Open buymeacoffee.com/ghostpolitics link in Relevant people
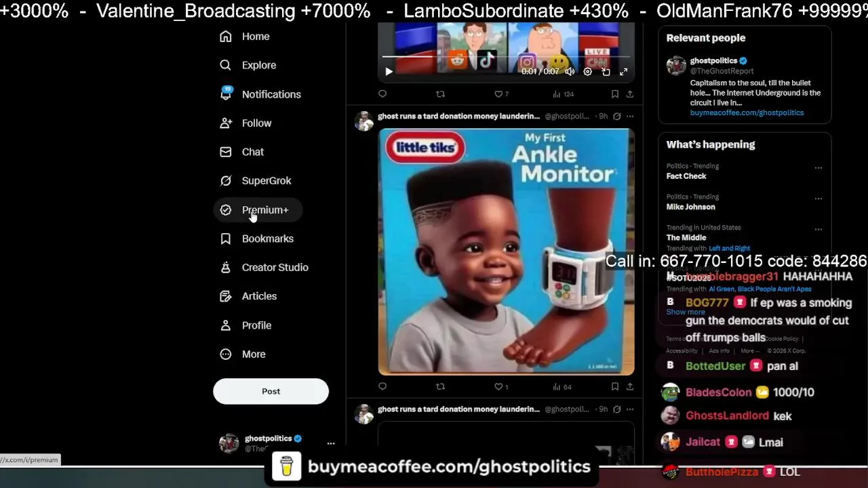 pos(747,113)
